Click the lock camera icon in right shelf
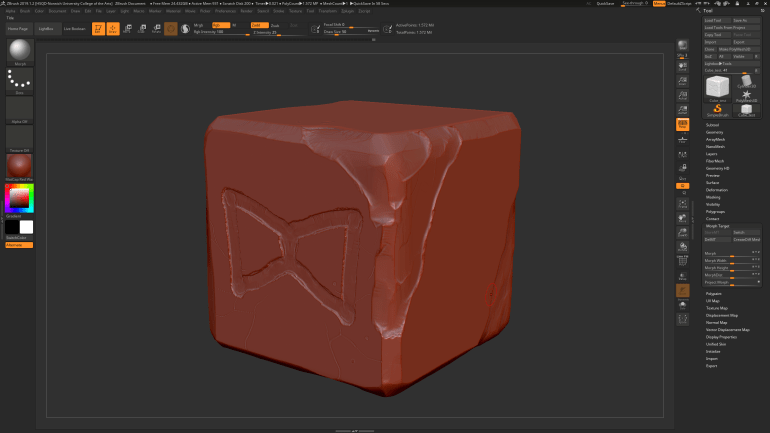The width and height of the screenshot is (770, 433). point(683,168)
